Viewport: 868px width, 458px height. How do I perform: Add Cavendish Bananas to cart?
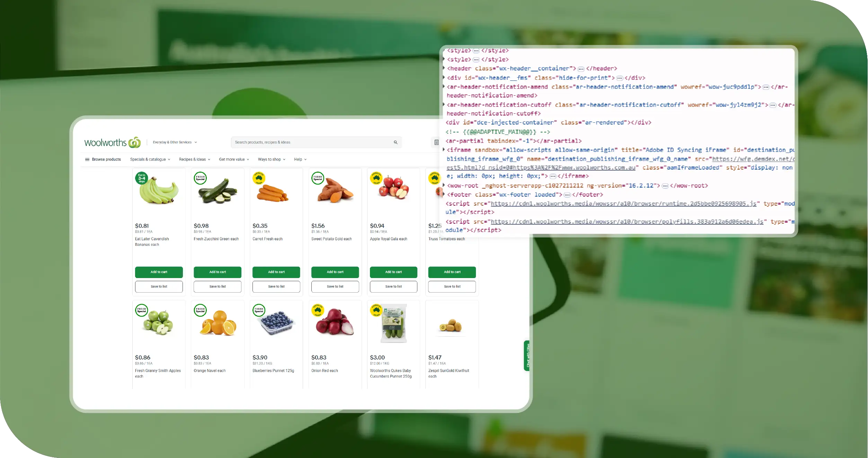tap(159, 272)
